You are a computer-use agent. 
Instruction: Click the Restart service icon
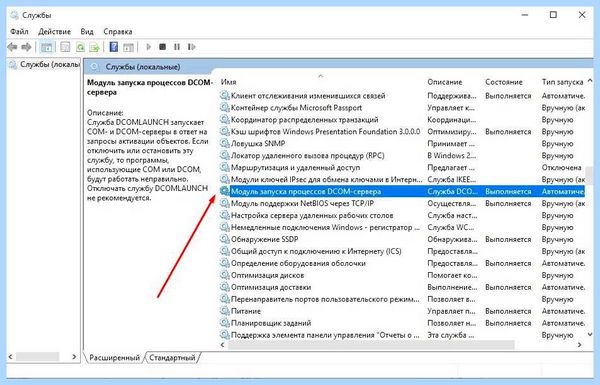(x=191, y=47)
